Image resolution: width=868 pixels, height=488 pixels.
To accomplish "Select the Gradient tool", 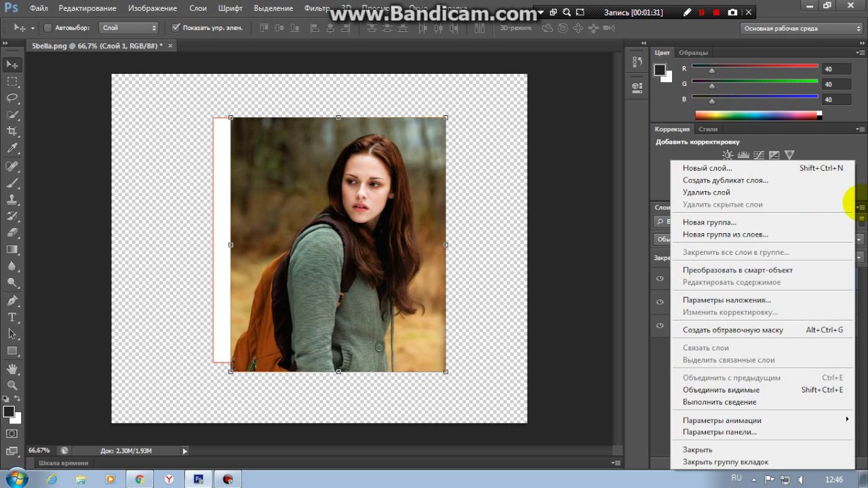I will pyautogui.click(x=12, y=250).
